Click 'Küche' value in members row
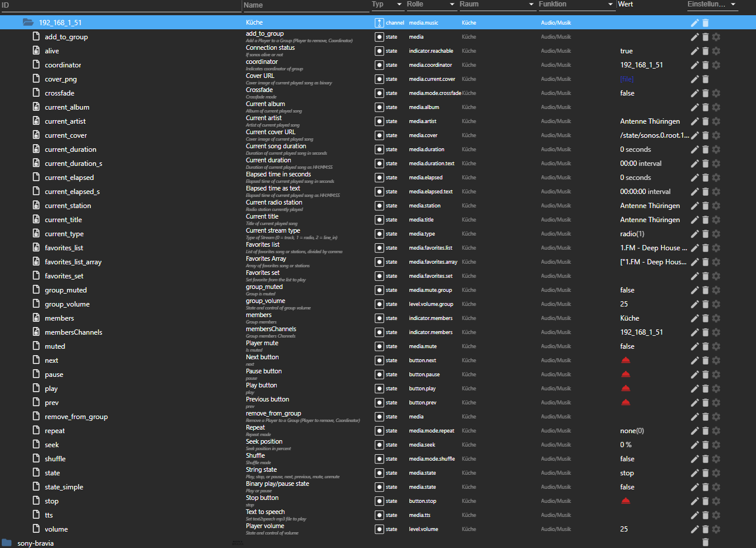The height and width of the screenshot is (548, 756). 629,318
